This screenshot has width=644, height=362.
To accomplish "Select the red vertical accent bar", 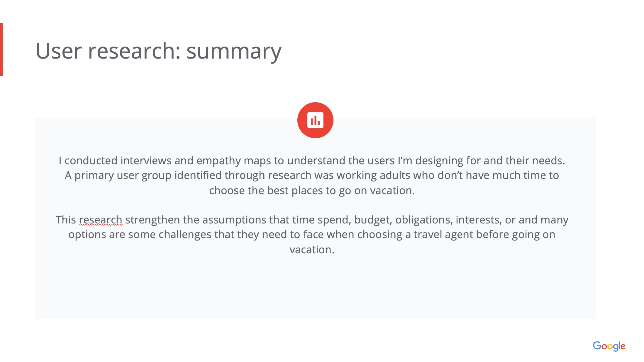I will pyautogui.click(x=1, y=49).
